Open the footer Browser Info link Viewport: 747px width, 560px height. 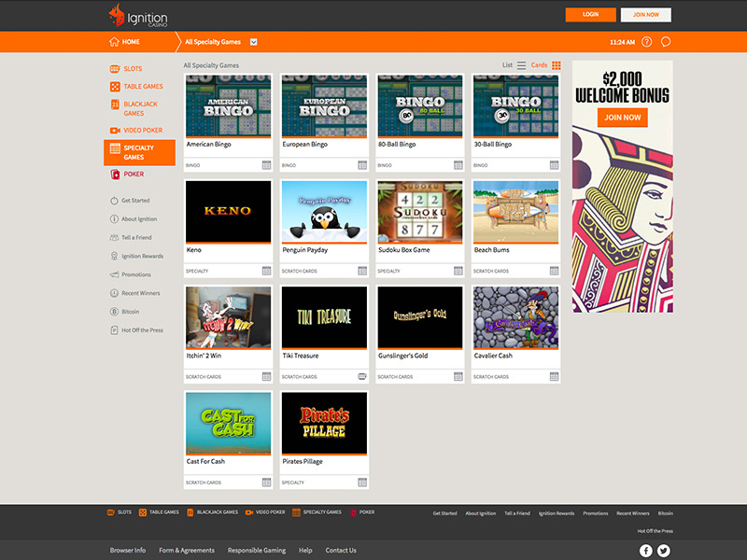pyautogui.click(x=128, y=550)
